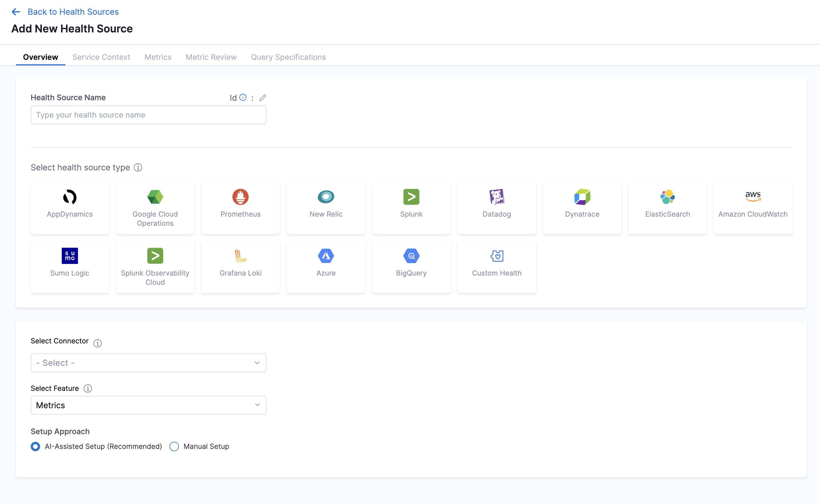The image size is (820, 504).
Task: Choose the Sumo Logic icon
Action: [x=70, y=256]
